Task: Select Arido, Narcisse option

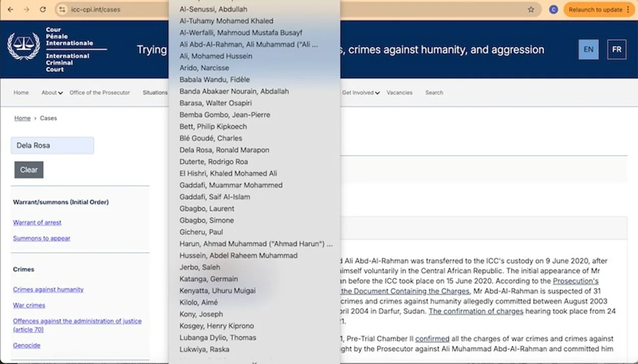Action: [254, 68]
